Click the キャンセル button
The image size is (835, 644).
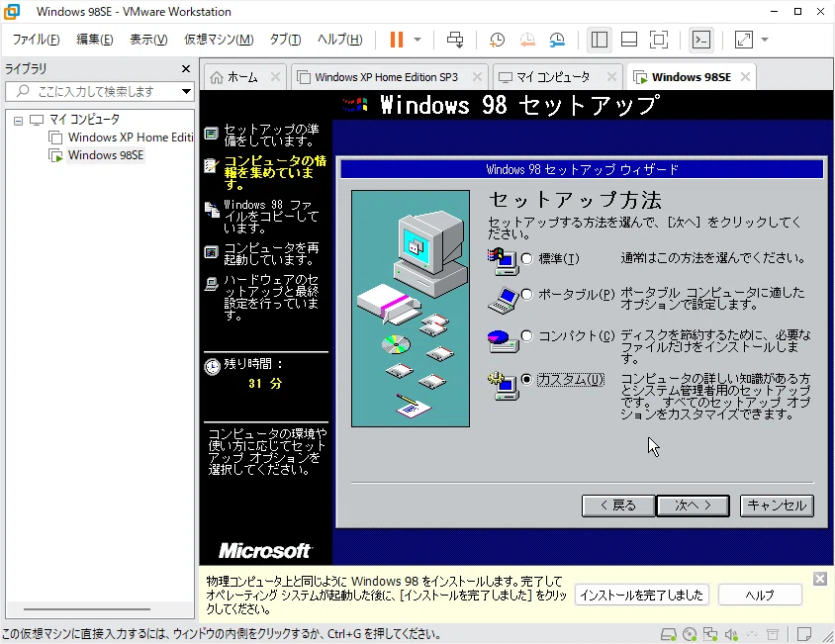pyautogui.click(x=777, y=506)
